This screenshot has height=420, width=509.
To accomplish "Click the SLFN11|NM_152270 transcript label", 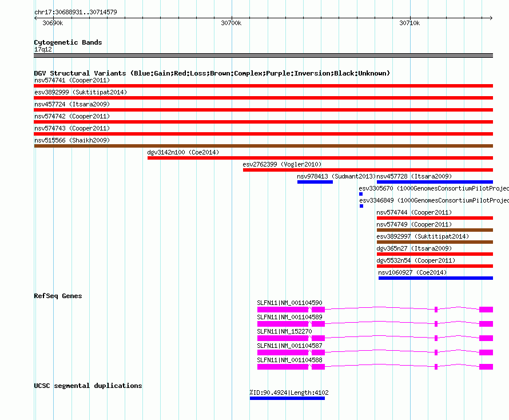I will tap(284, 331).
